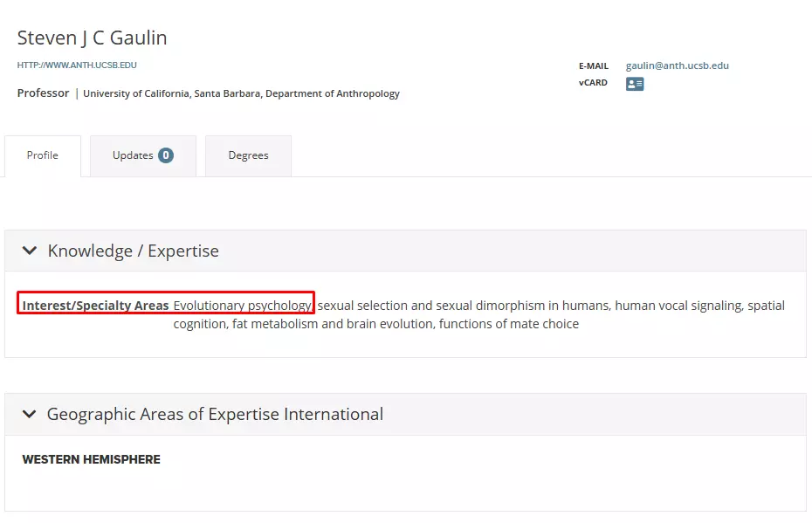Switch to the Degrees tab
The height and width of the screenshot is (523, 812).
[x=248, y=155]
